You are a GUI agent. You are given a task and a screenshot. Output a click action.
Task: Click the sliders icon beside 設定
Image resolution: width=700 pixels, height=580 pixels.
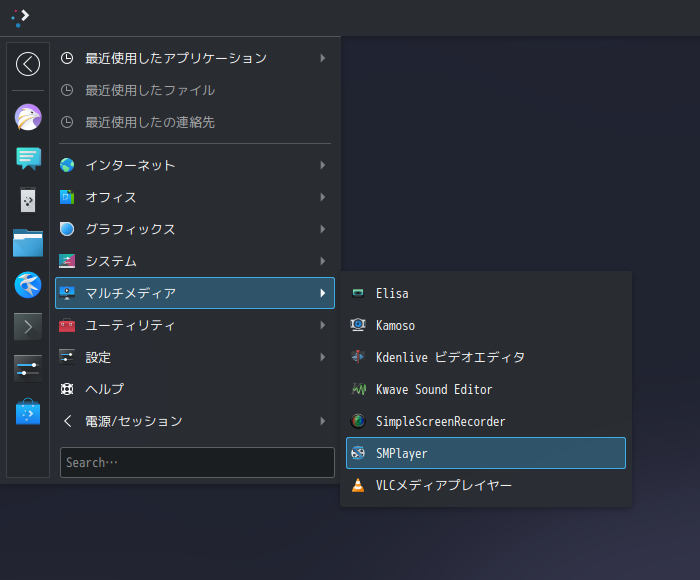67,357
